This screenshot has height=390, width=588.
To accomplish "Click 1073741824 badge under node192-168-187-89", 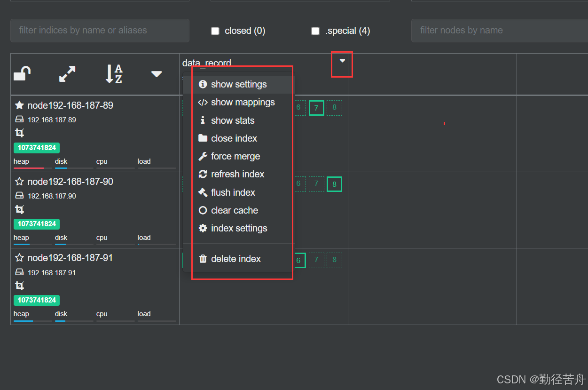I will [37, 148].
